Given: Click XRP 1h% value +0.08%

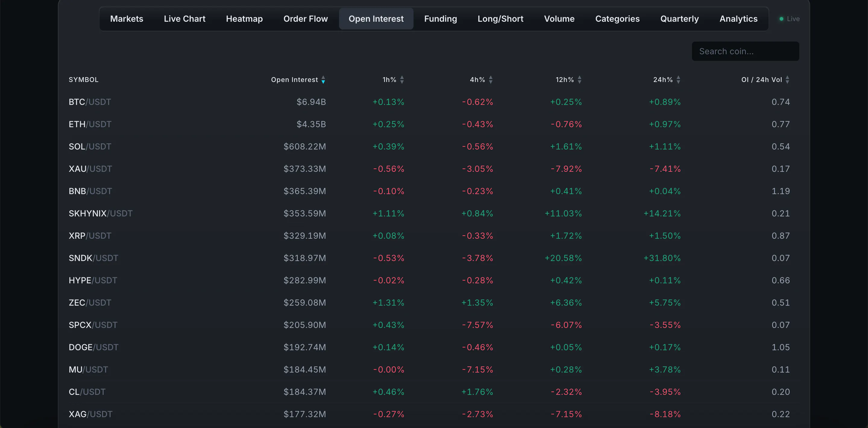Looking at the screenshot, I should (388, 236).
